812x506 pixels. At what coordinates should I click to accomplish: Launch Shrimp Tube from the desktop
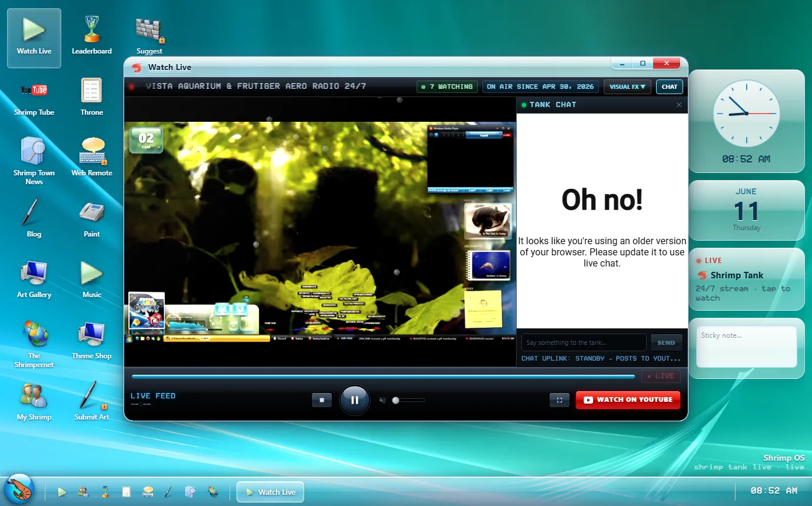34,97
